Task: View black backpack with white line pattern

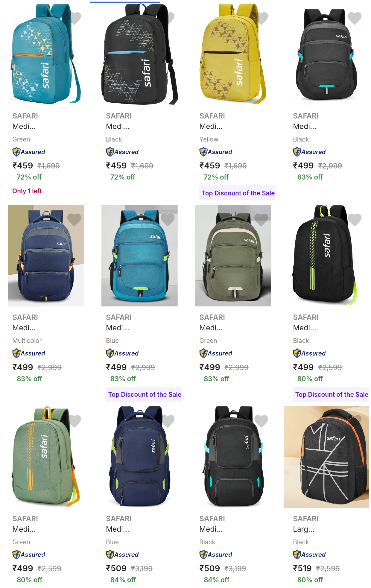Action: 326,457
